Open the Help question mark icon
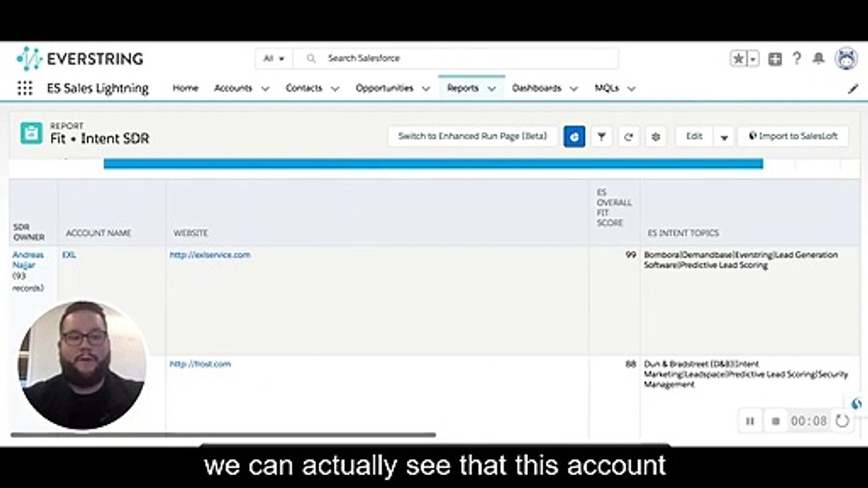The width and height of the screenshot is (868, 488). coord(797,58)
